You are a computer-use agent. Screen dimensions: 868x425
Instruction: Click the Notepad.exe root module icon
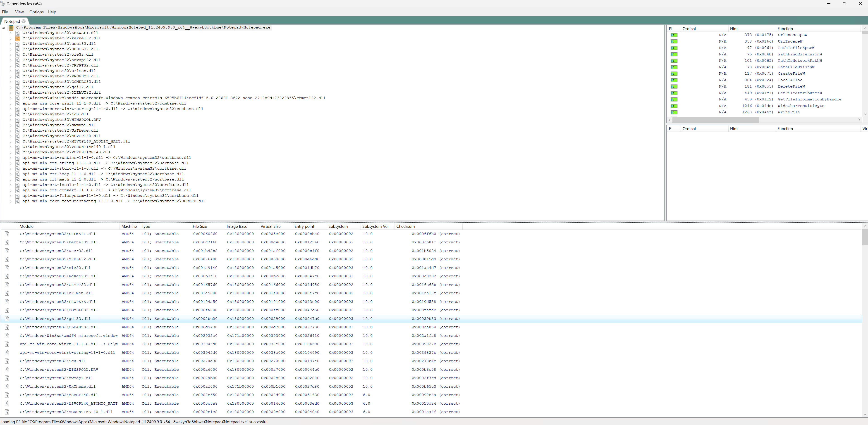(11, 28)
